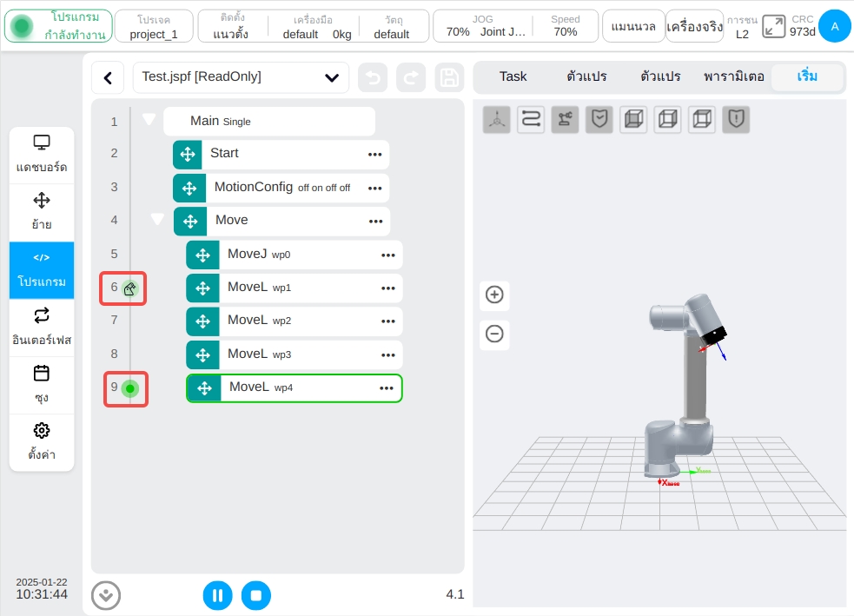Viewport: 854px width, 616px height.
Task: Click the program running status indicator
Action: pyautogui.click(x=59, y=25)
